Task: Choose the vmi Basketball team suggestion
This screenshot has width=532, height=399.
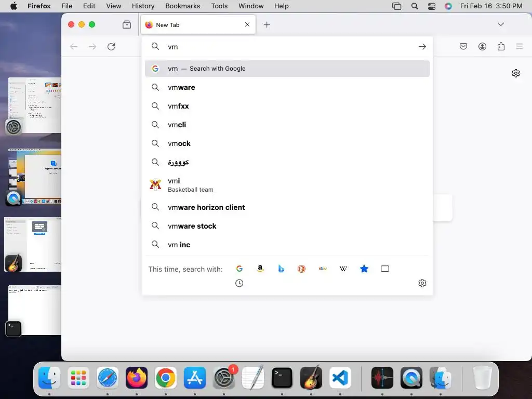Action: coord(287,185)
